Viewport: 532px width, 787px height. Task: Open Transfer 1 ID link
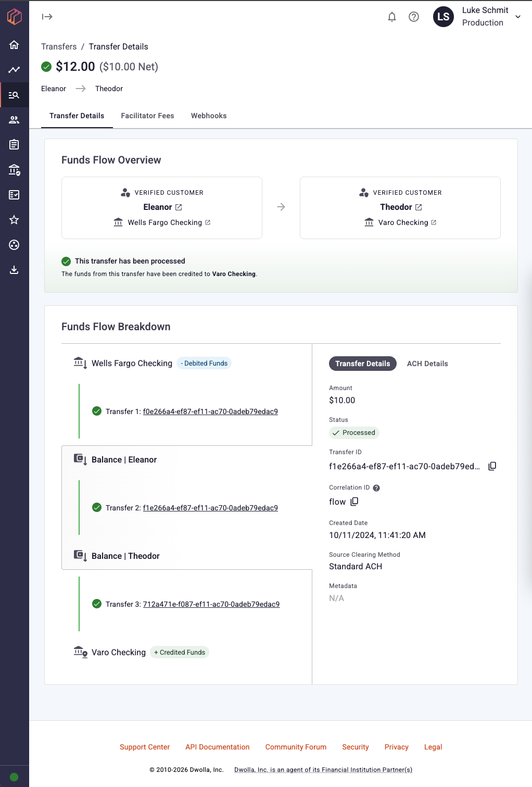(x=210, y=411)
